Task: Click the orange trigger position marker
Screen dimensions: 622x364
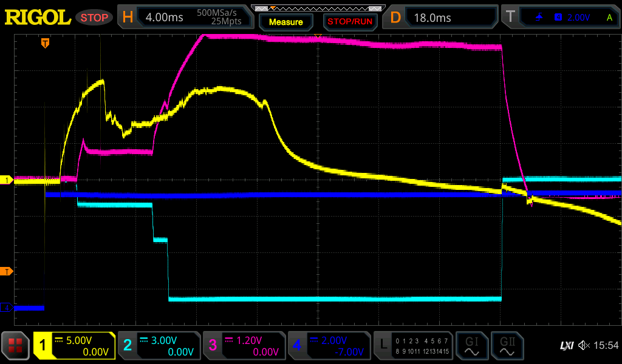Action: click(45, 43)
